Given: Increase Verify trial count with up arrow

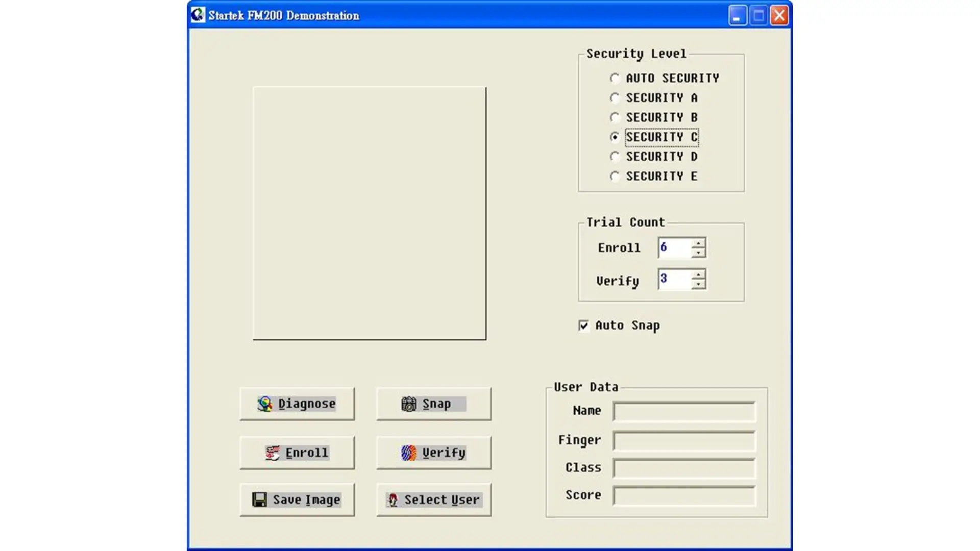Looking at the screenshot, I should (698, 274).
